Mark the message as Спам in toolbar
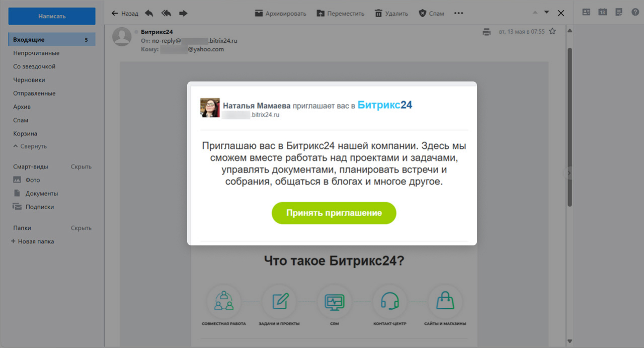The width and height of the screenshot is (644, 348). click(431, 13)
